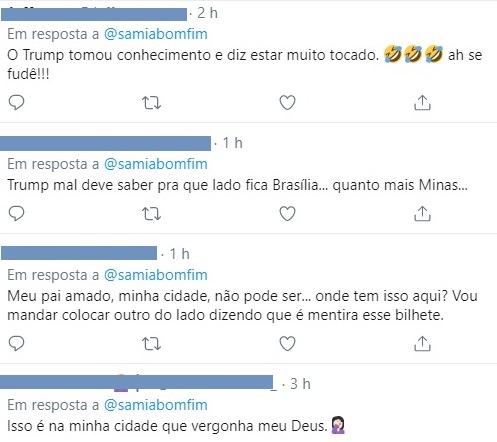The width and height of the screenshot is (497, 442).
Task: Share the tweet about Brasília and Minas
Action: point(422,214)
